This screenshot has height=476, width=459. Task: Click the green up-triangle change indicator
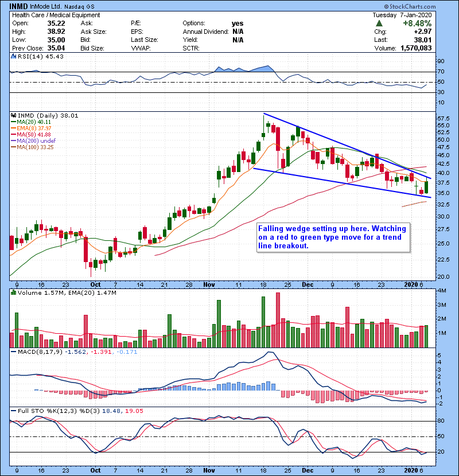[x=379, y=24]
